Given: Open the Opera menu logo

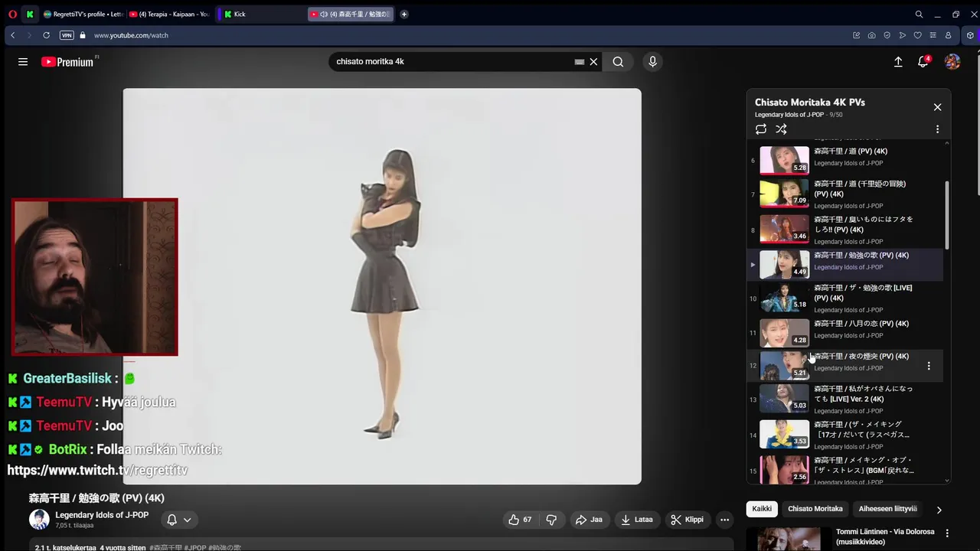Looking at the screenshot, I should [12, 14].
